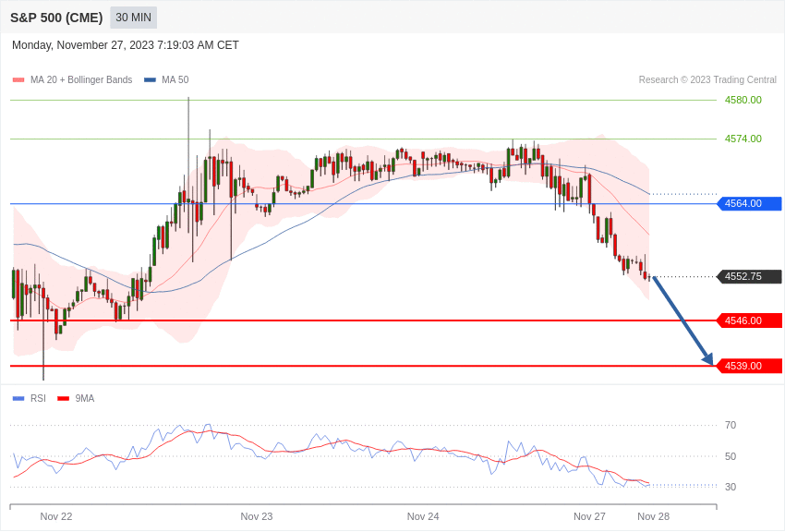
Task: Click the Nov 27 date label
Action: [589, 516]
